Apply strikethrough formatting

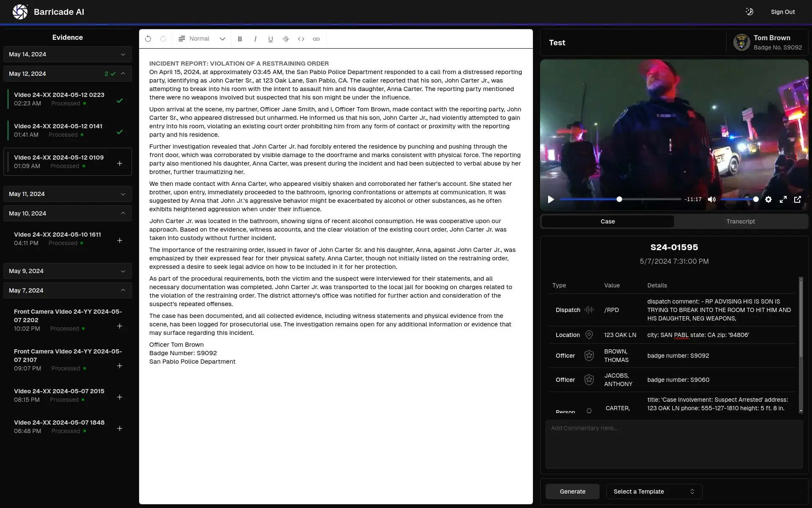[x=286, y=39]
